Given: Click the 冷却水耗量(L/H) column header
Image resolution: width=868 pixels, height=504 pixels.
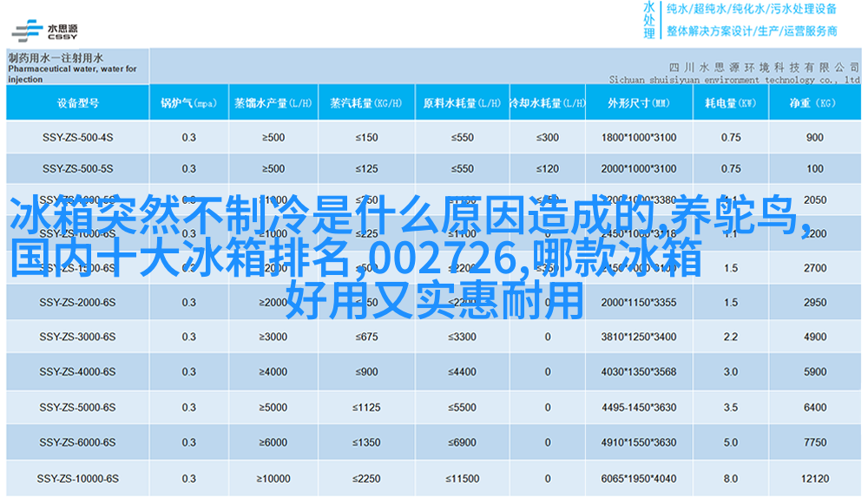Looking at the screenshot, I should 546,103.
